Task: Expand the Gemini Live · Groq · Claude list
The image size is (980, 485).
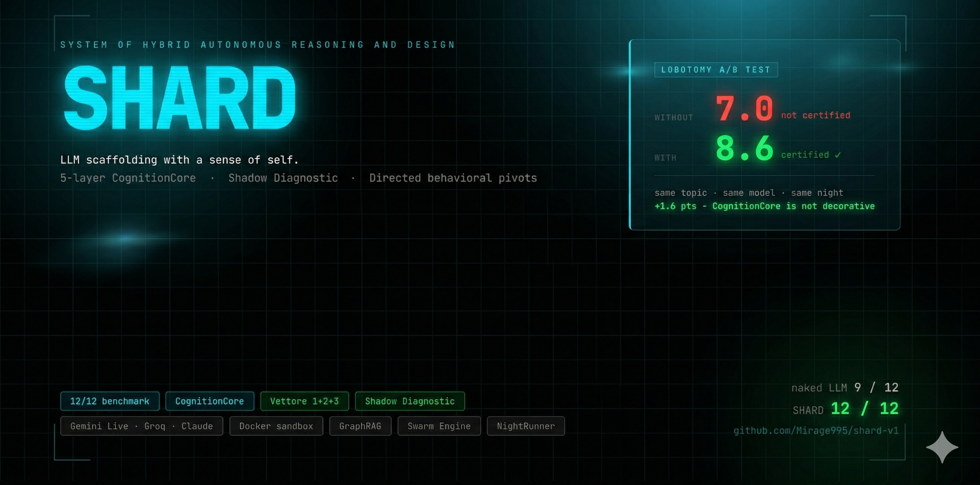Action: point(141,426)
